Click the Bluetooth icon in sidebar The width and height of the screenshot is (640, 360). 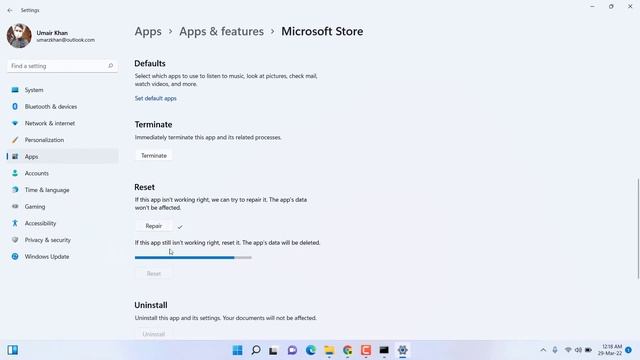(15, 107)
